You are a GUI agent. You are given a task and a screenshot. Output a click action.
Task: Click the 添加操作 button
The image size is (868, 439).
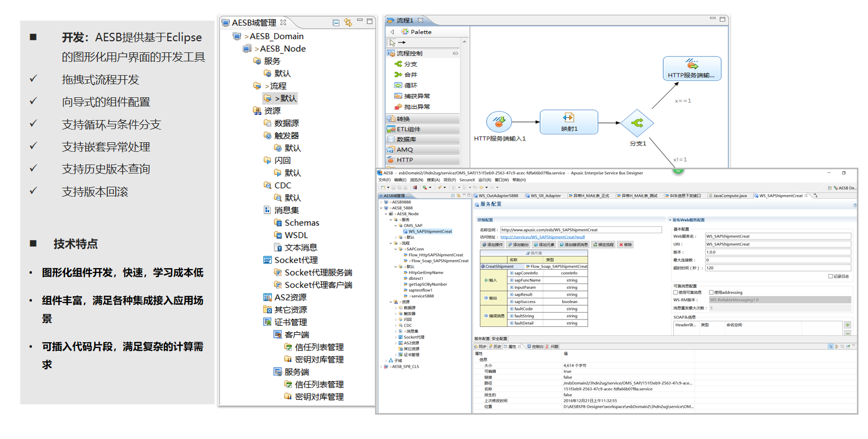(x=492, y=245)
